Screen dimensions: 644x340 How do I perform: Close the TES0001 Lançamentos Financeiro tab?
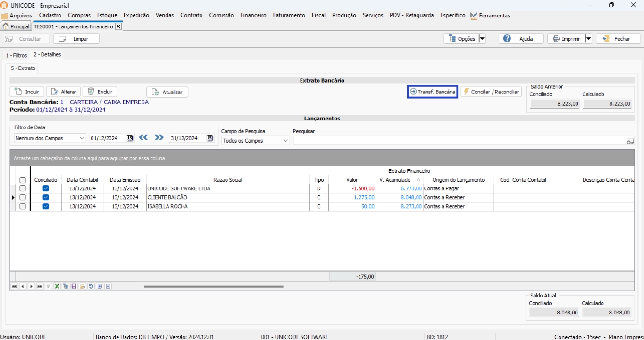118,26
